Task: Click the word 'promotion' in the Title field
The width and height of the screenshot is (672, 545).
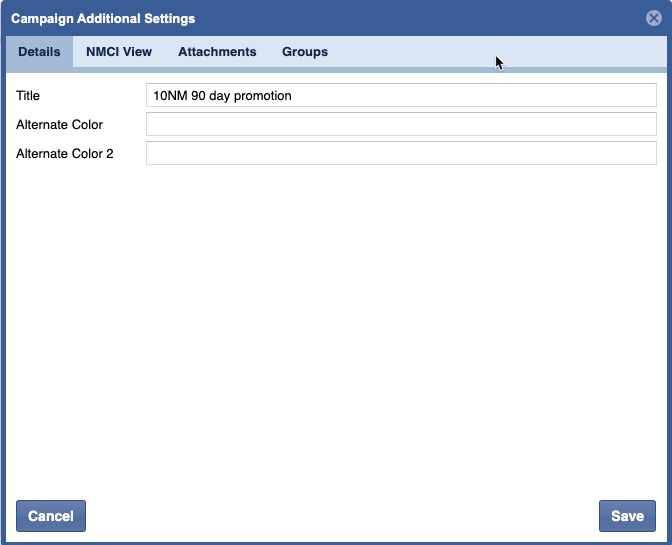Action: (262, 96)
